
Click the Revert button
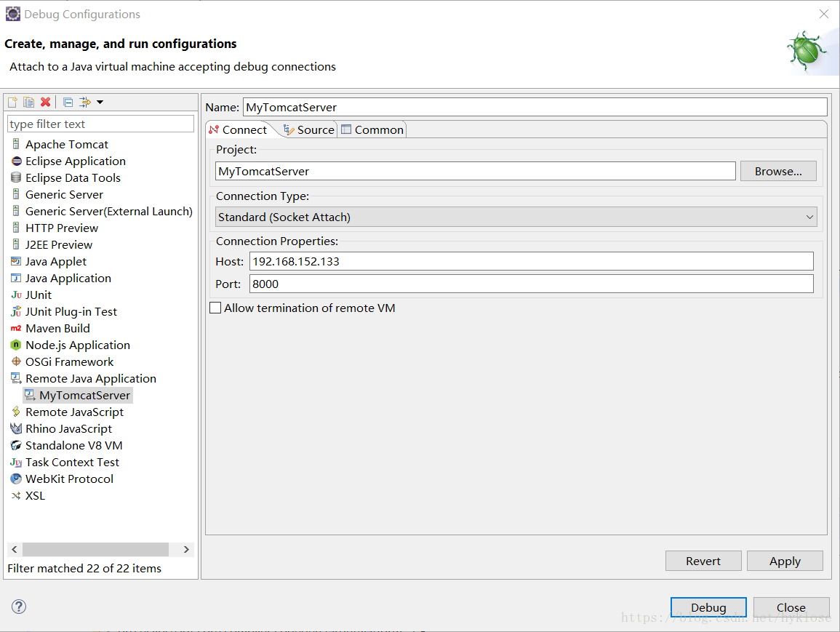[x=703, y=561]
